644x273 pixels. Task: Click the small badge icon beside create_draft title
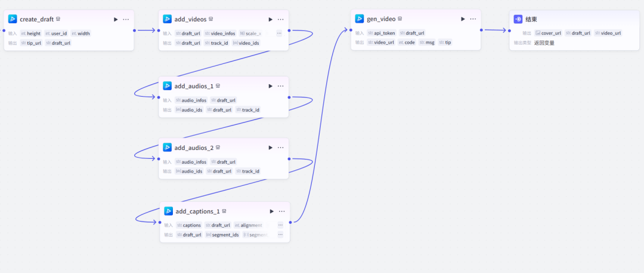tap(58, 19)
